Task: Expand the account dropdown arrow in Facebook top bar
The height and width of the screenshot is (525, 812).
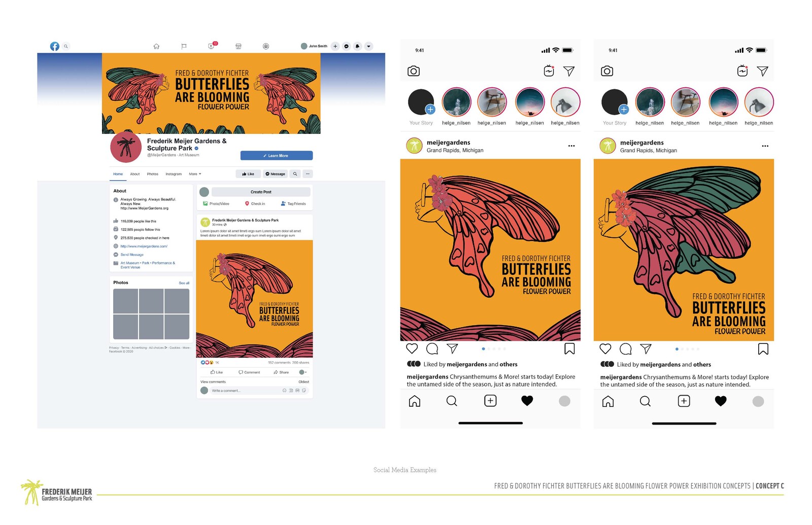Action: pyautogui.click(x=369, y=46)
